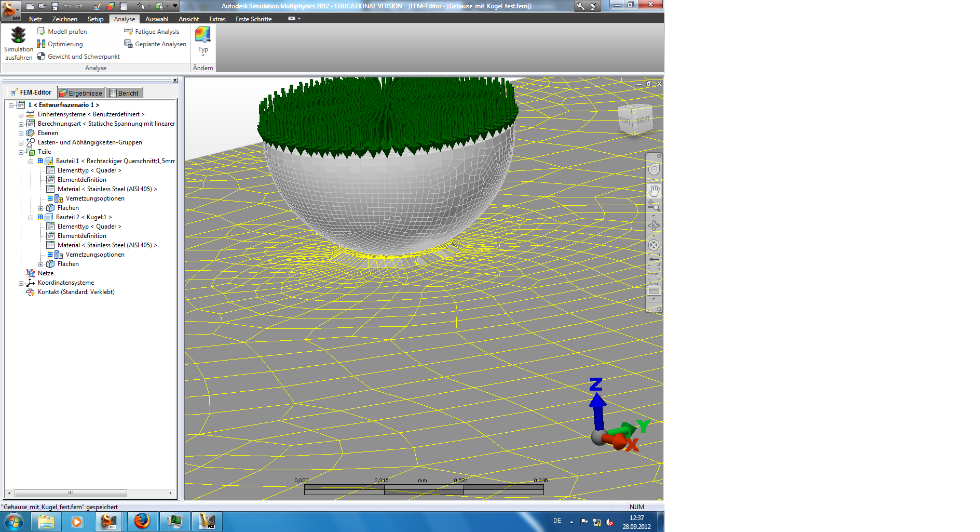The height and width of the screenshot is (532, 980).
Task: Open the Netz ribbon tab
Action: click(35, 19)
